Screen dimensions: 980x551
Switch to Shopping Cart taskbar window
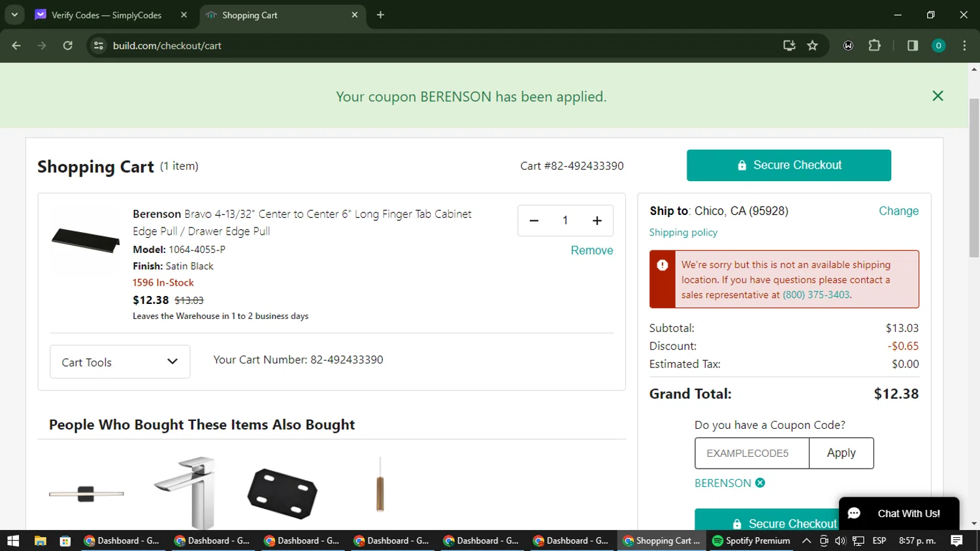(x=661, y=541)
